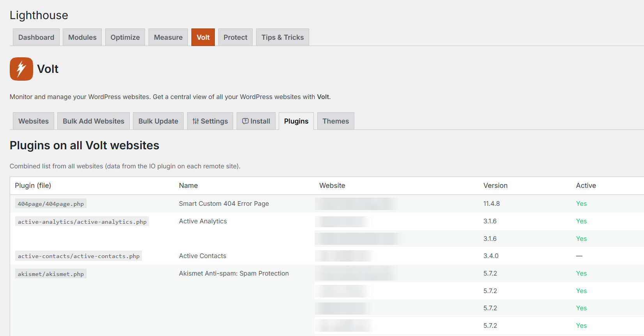Switch to the Websites sub-tab
This screenshot has height=336, width=644.
click(34, 121)
